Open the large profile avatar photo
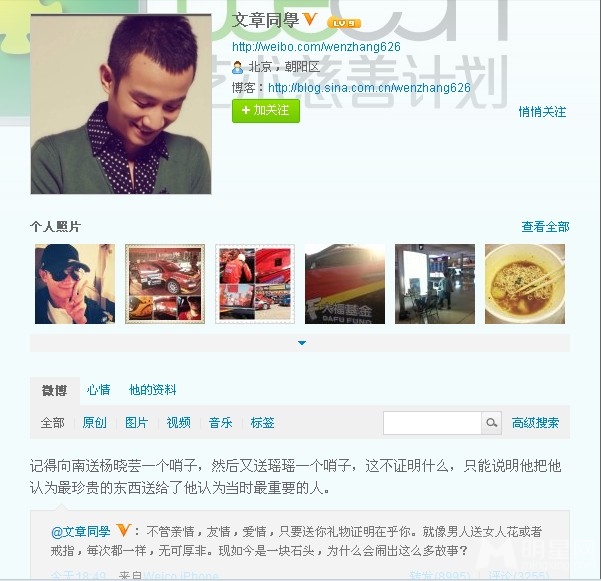This screenshot has width=601, height=581. point(121,104)
